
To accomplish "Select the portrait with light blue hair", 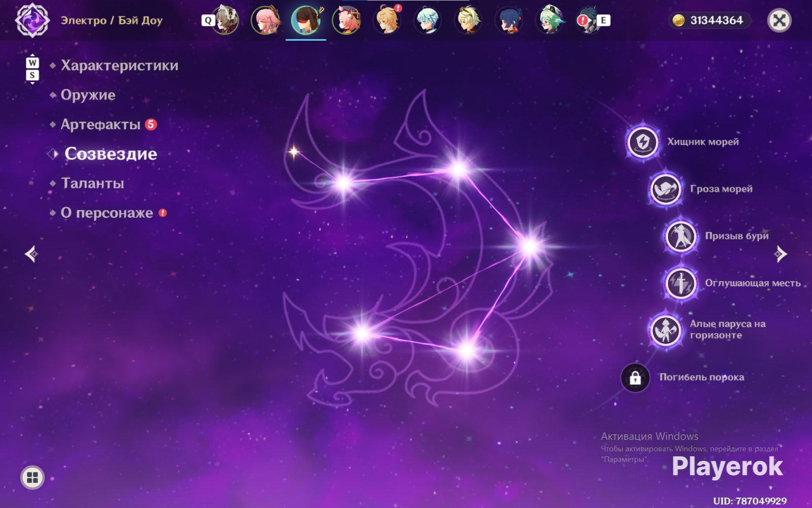I will tap(428, 20).
